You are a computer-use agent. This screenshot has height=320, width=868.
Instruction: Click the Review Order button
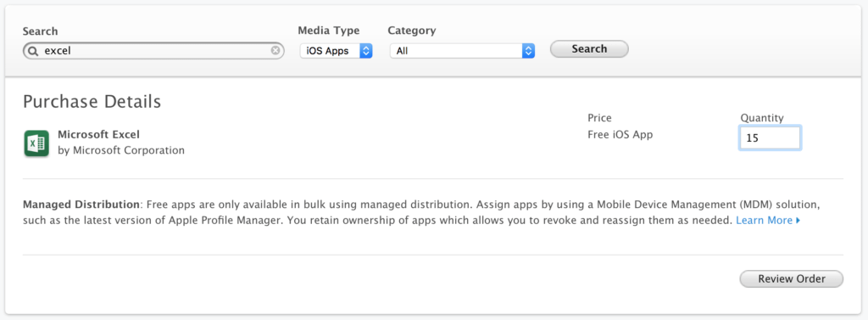792,279
